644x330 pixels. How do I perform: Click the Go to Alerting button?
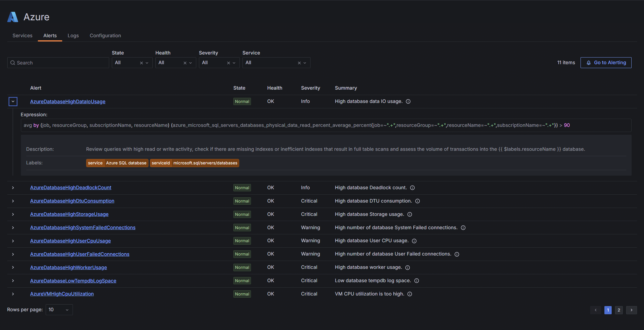(x=606, y=63)
